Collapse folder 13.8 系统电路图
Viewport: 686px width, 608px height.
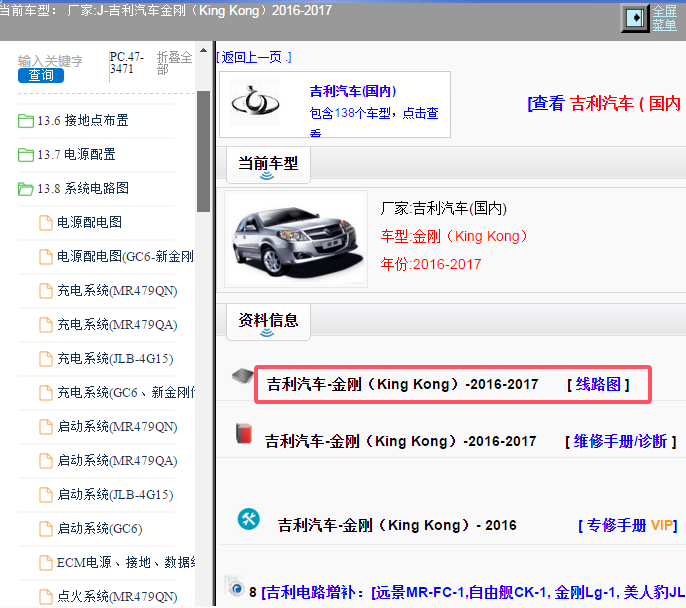(83, 189)
